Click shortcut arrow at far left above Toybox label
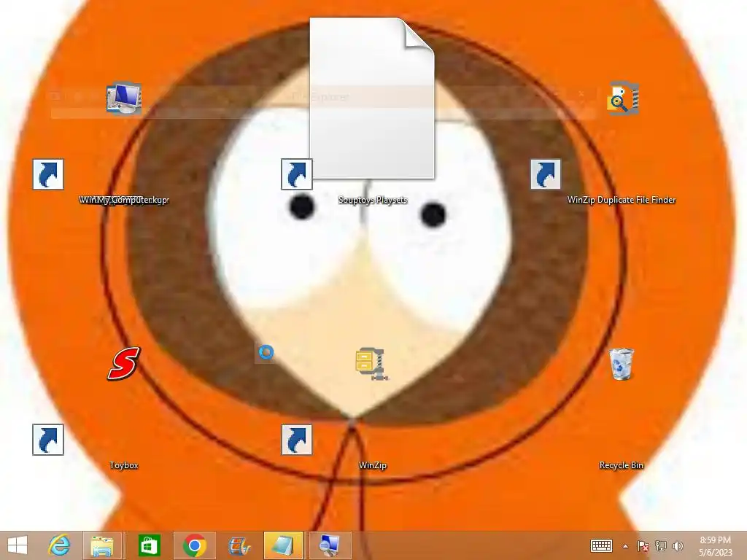747x560 pixels. pos(48,440)
